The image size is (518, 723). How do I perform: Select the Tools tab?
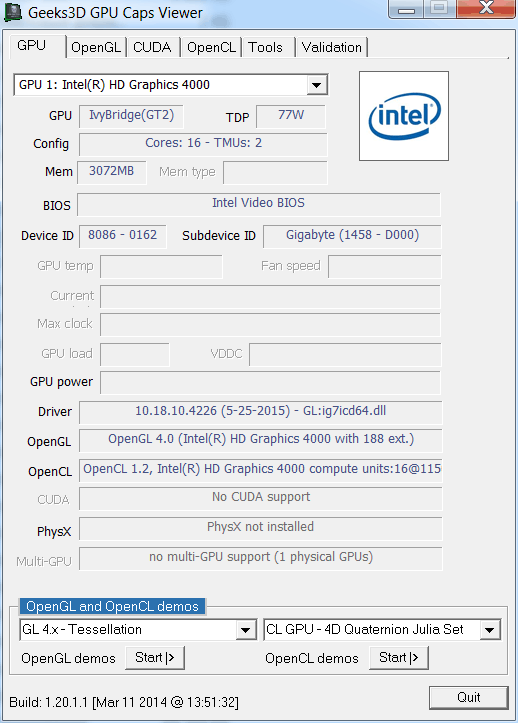click(x=266, y=47)
